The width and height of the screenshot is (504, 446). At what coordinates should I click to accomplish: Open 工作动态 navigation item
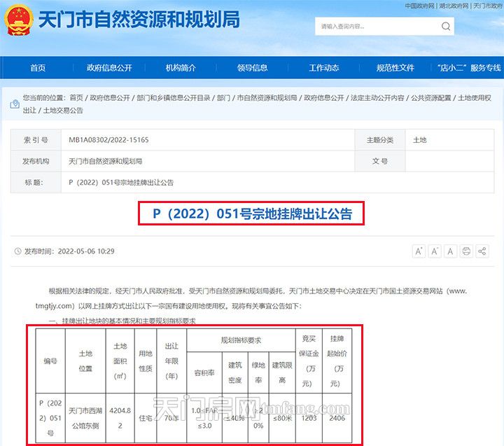click(323, 68)
